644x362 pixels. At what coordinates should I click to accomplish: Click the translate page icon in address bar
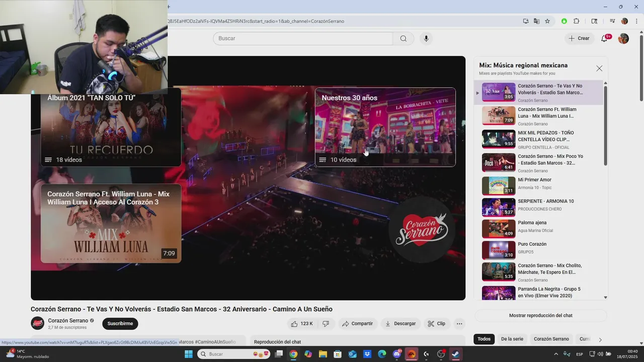[x=536, y=21]
